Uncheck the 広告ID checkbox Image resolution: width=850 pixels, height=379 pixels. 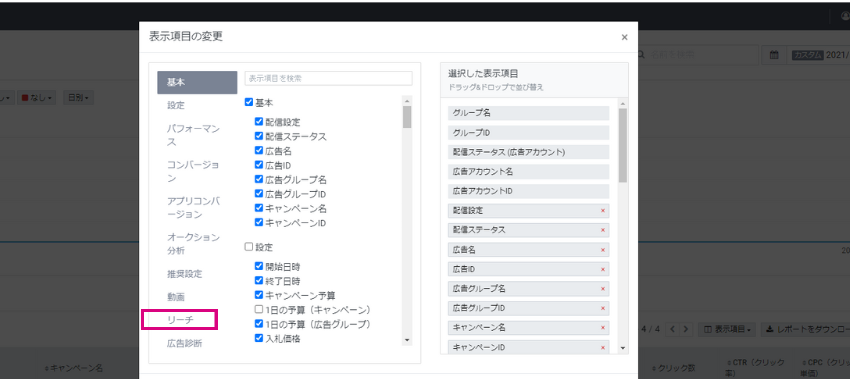[x=259, y=164]
